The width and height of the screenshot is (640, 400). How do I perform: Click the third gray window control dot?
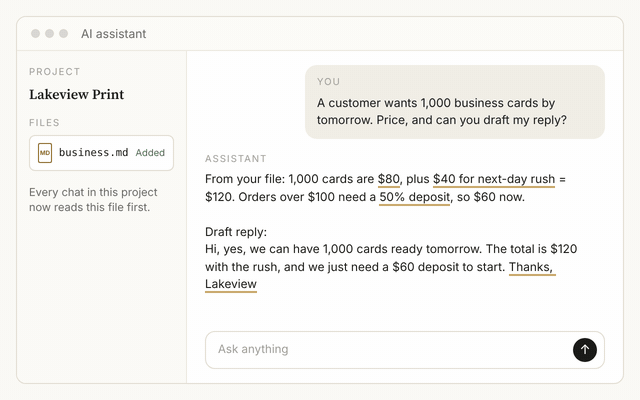click(x=63, y=33)
